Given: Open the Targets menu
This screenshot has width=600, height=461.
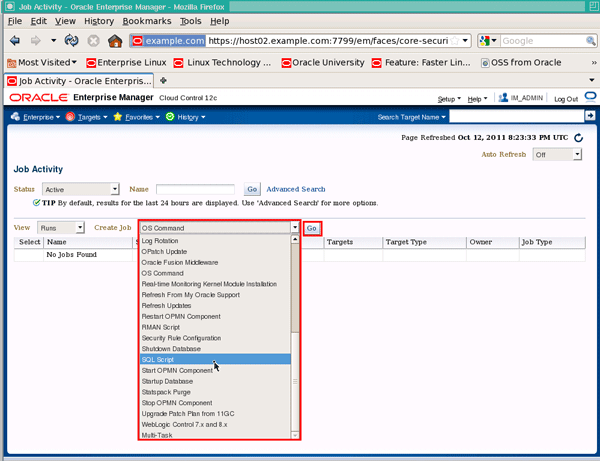Looking at the screenshot, I should [x=86, y=117].
